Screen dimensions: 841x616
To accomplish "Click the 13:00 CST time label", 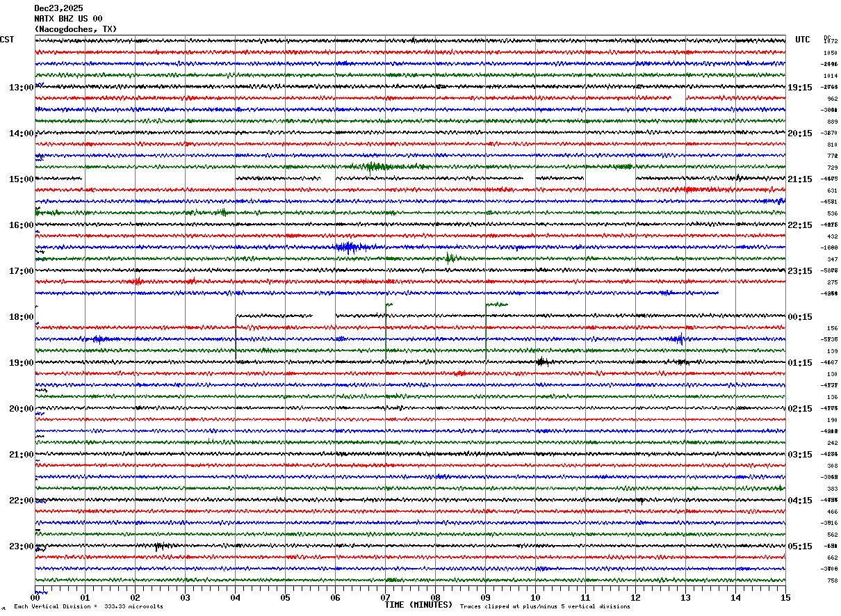I will (x=21, y=88).
